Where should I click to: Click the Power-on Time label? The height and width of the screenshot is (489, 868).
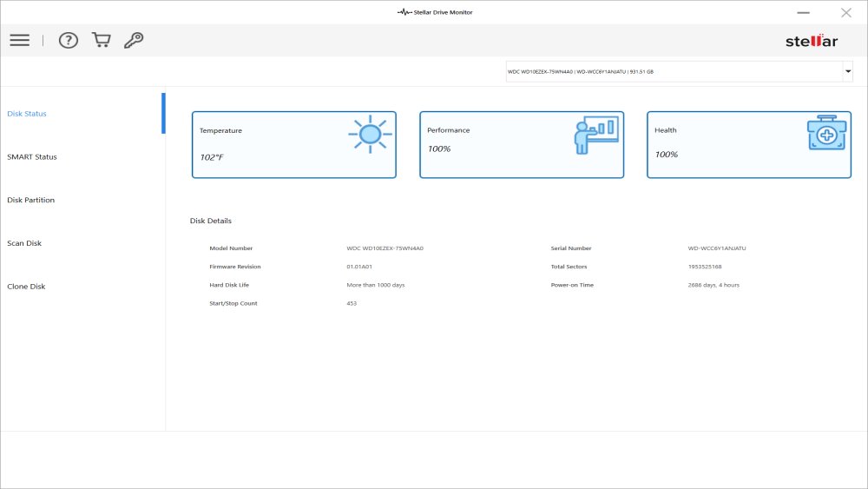click(572, 285)
